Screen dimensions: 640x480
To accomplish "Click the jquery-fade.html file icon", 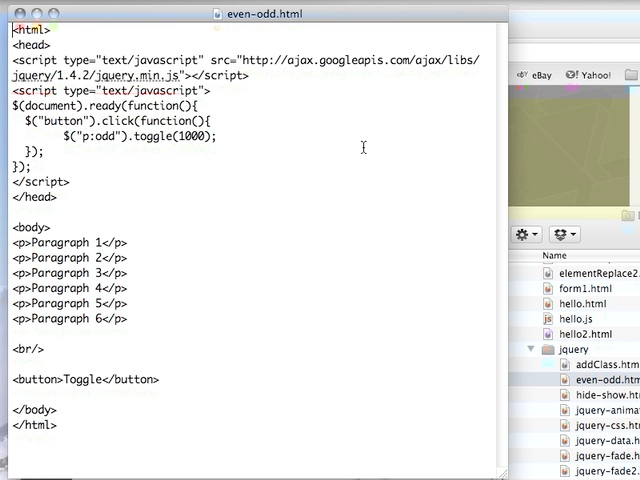I will pos(564,456).
